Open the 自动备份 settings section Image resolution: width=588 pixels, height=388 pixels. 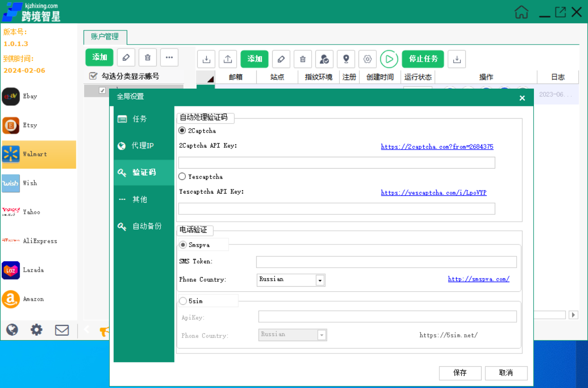click(144, 226)
